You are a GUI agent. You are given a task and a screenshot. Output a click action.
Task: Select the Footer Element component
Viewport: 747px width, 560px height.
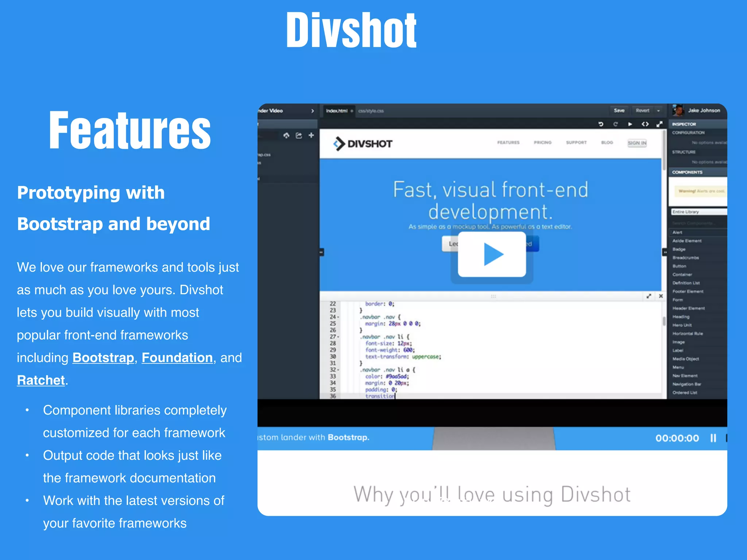coord(698,291)
